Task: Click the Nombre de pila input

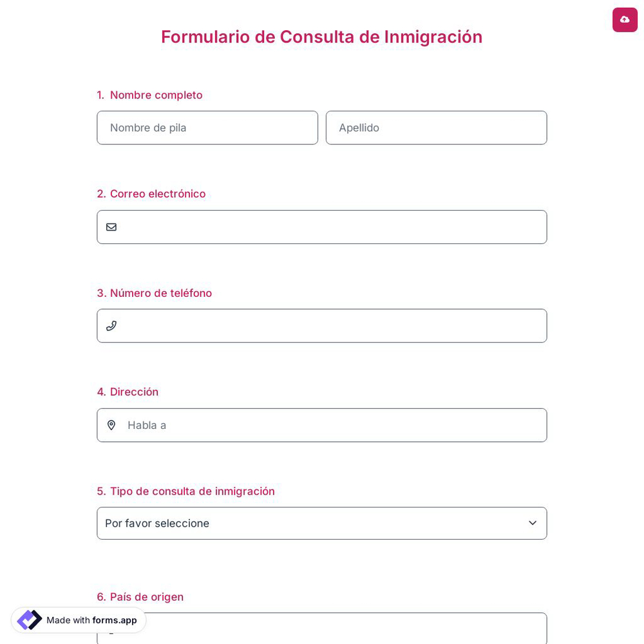Action: point(207,128)
